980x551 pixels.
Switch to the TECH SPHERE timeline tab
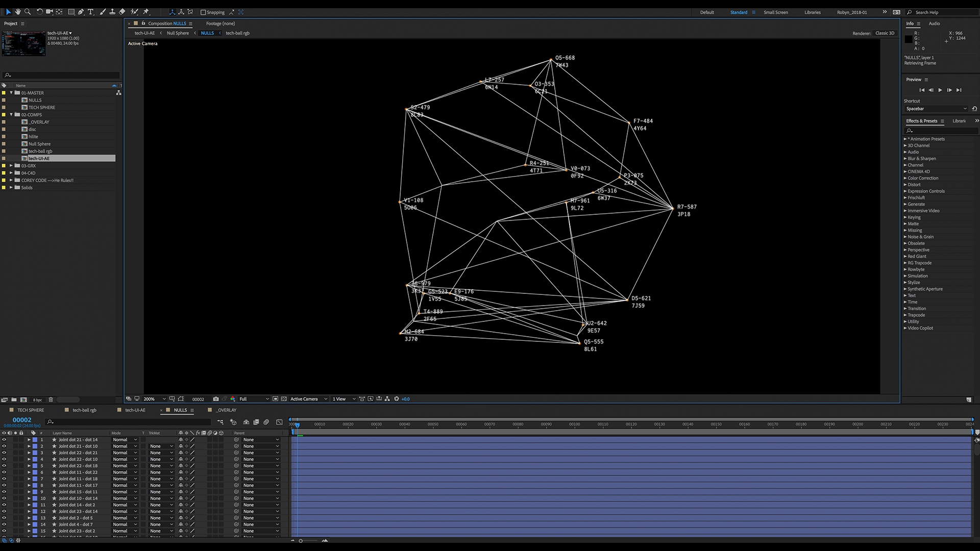coord(31,410)
